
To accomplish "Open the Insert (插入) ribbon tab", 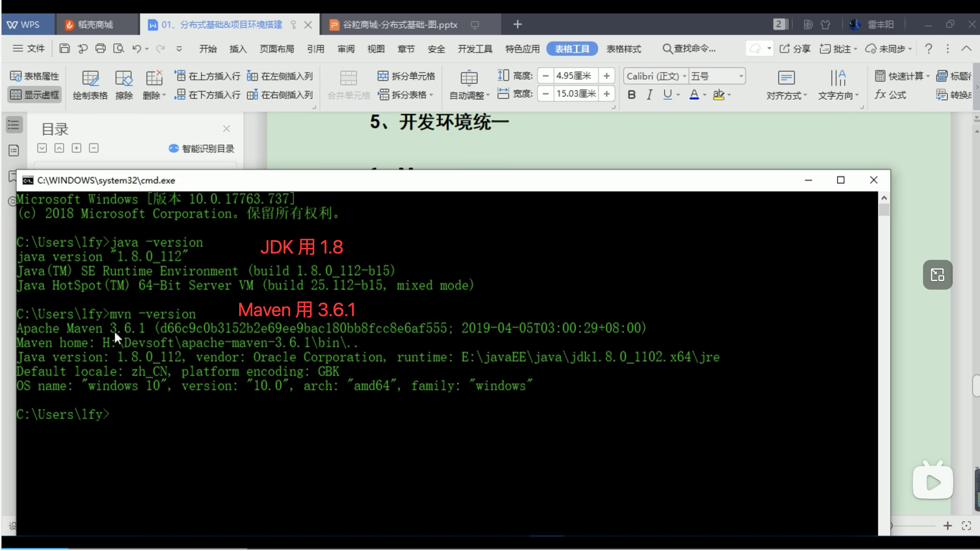I will pos(238,49).
